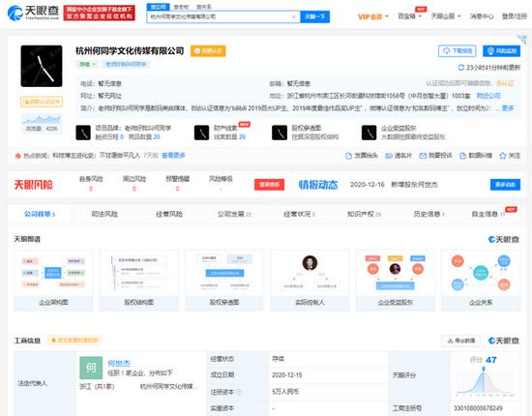Clear the search box using the x icon
The height and width of the screenshot is (416, 532).
(x=293, y=16)
